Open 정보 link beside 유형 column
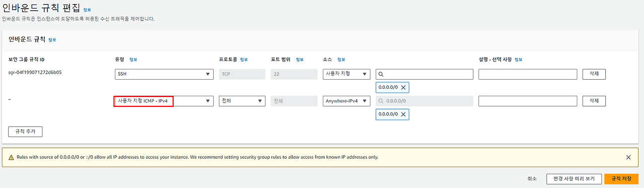The width and height of the screenshot is (644, 188). (133, 59)
